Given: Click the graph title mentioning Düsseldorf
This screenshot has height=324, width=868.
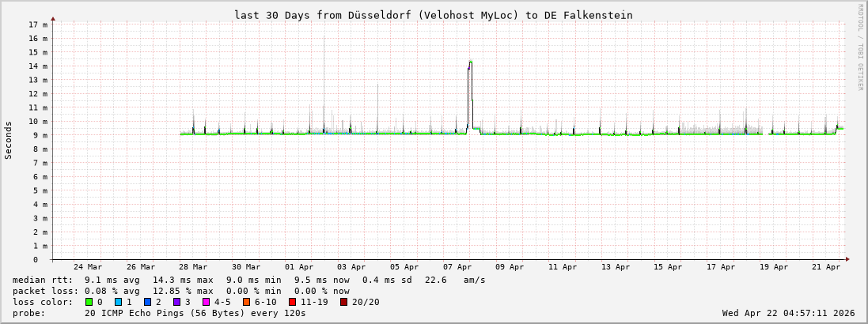Looking at the screenshot, I should (x=433, y=15).
